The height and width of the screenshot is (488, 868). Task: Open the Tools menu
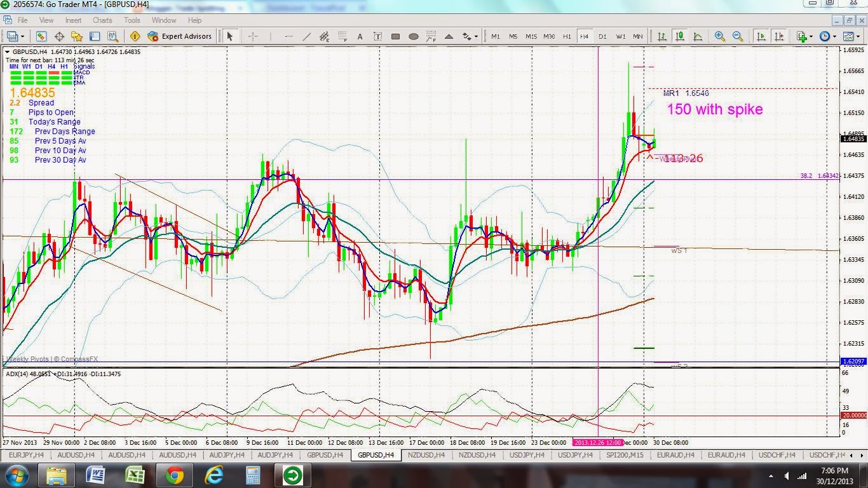(x=132, y=20)
